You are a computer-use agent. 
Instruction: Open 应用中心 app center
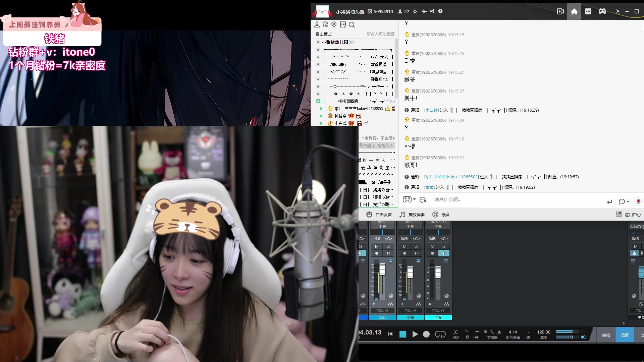point(628,215)
